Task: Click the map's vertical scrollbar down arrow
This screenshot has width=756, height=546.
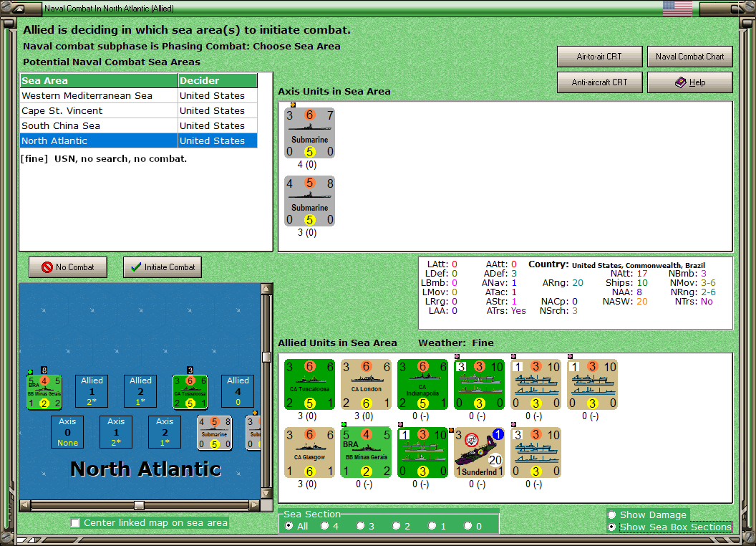Action: [x=266, y=494]
